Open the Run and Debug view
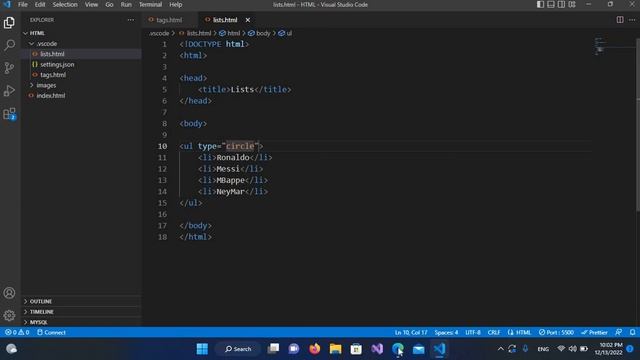640x360 pixels. [x=9, y=91]
